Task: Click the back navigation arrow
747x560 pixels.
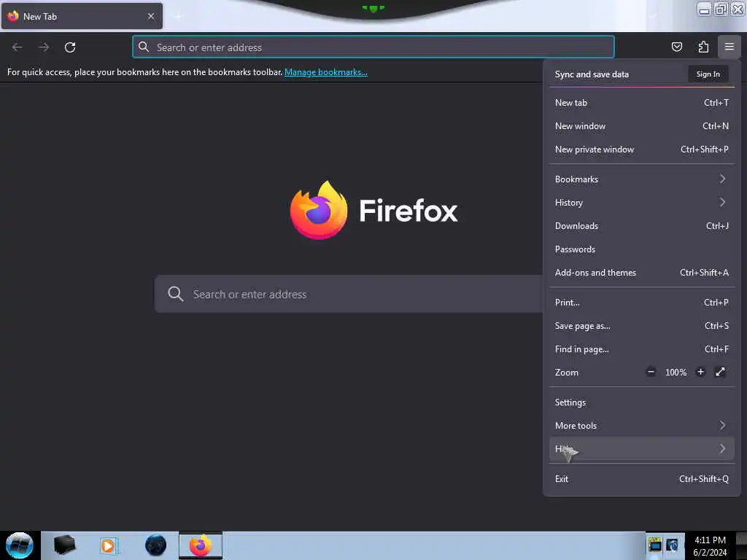Action: [18, 47]
